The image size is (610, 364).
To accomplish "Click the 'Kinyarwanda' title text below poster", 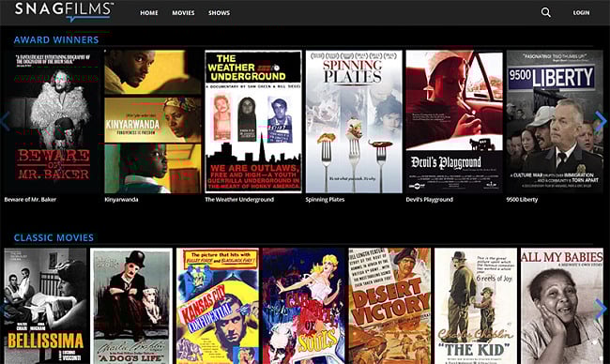I will [121, 200].
